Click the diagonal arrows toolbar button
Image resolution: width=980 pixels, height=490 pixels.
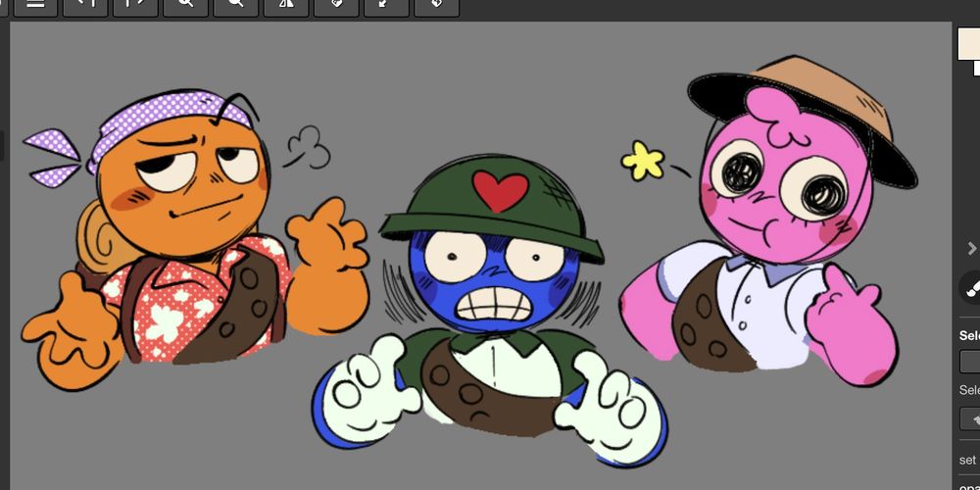386,6
